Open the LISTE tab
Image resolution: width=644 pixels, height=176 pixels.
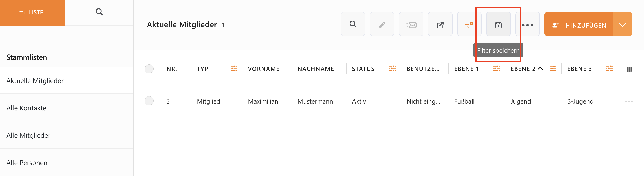pyautogui.click(x=33, y=12)
